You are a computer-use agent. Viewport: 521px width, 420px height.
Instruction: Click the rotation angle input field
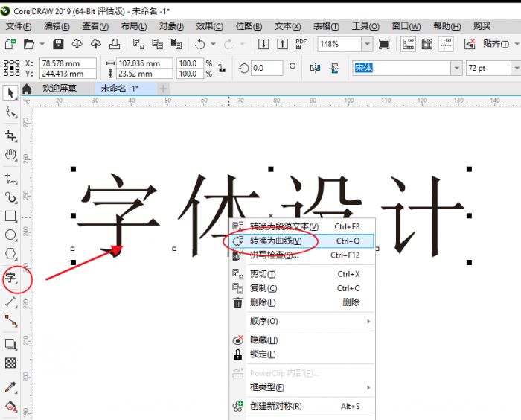(266, 69)
